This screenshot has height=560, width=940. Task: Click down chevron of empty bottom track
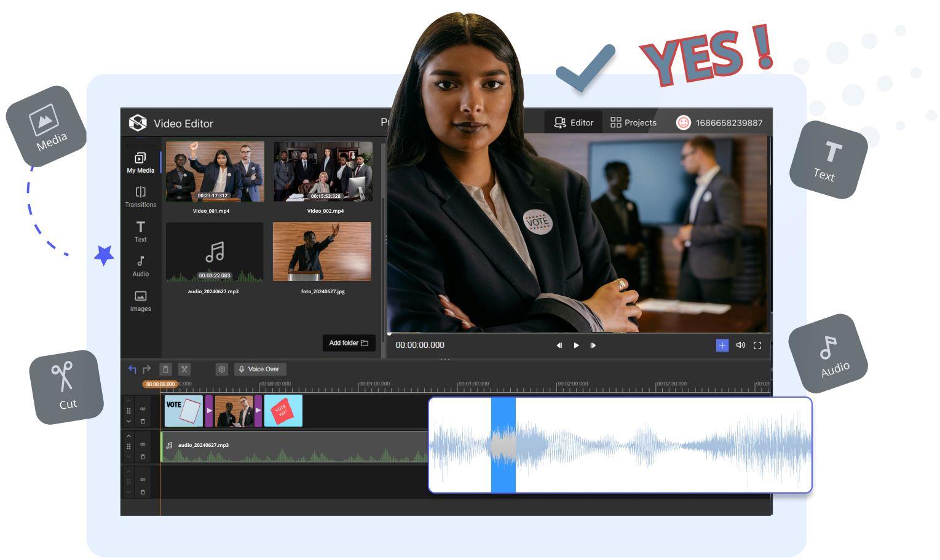(128, 492)
